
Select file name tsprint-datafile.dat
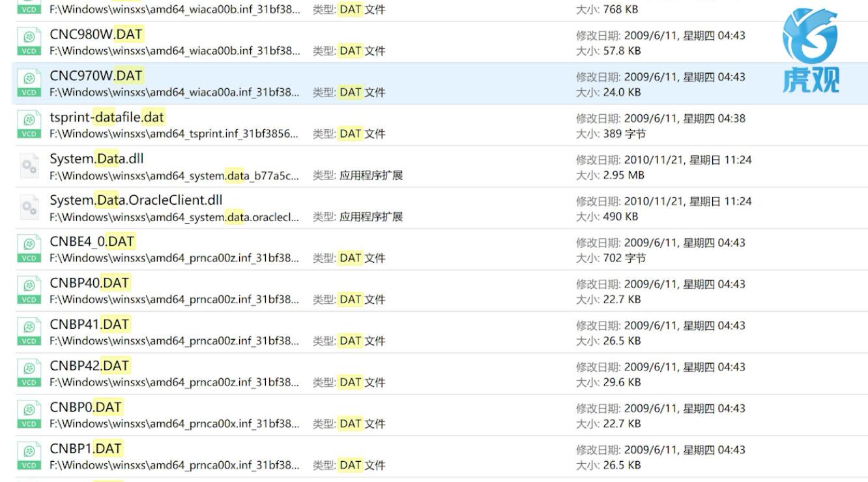click(x=108, y=117)
